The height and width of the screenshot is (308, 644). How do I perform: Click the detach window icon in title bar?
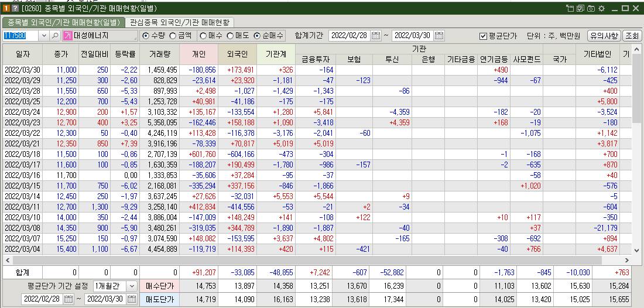pyautogui.click(x=570, y=8)
